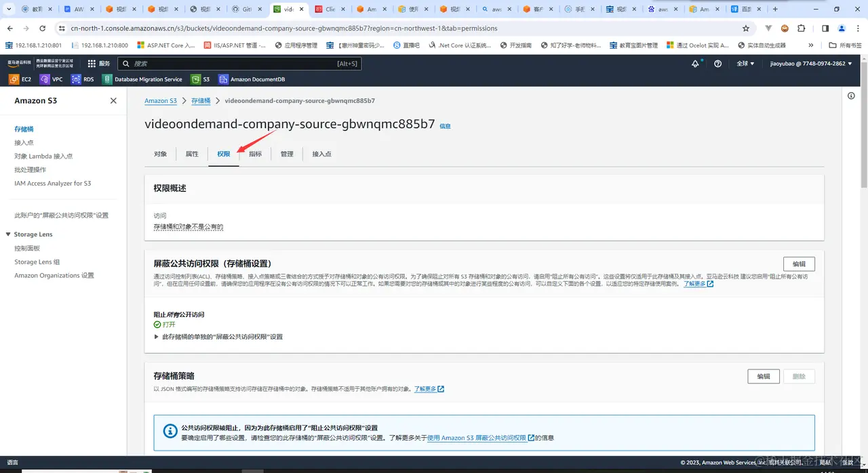Open 使用 Amazon S3 屏蔽公共访问权限 link
This screenshot has width=868, height=473.
click(x=481, y=438)
